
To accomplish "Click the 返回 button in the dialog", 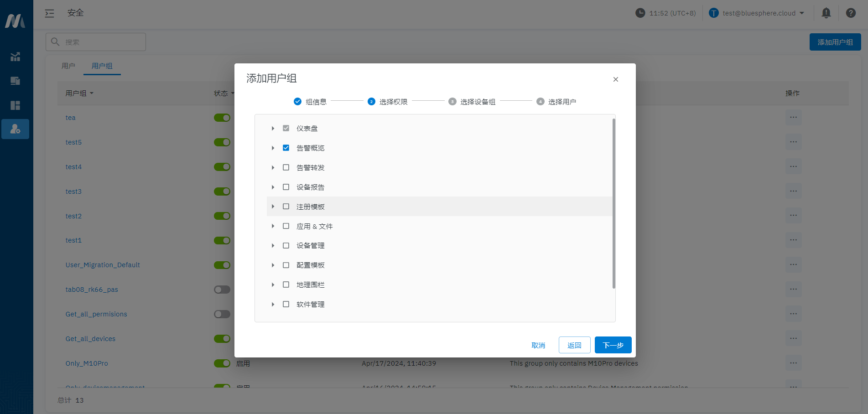I will click(574, 345).
